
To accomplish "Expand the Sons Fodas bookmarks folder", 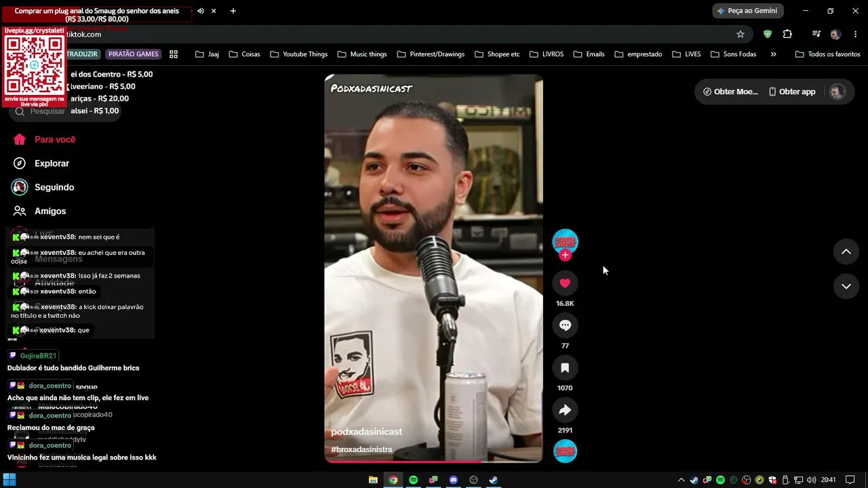I will click(733, 54).
